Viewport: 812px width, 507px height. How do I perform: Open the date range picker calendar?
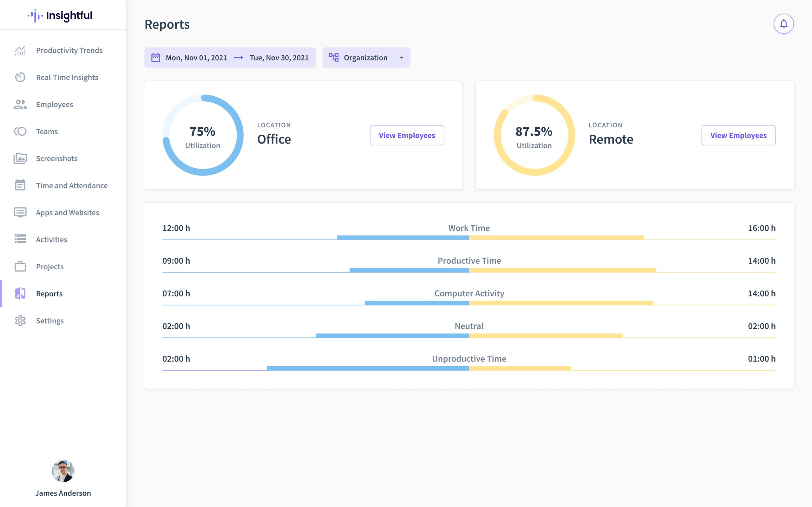pyautogui.click(x=155, y=58)
